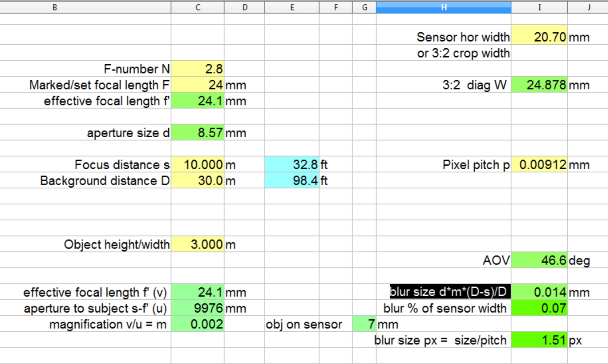Click sensor width 20.70 cell
608x364 pixels.
tap(539, 37)
